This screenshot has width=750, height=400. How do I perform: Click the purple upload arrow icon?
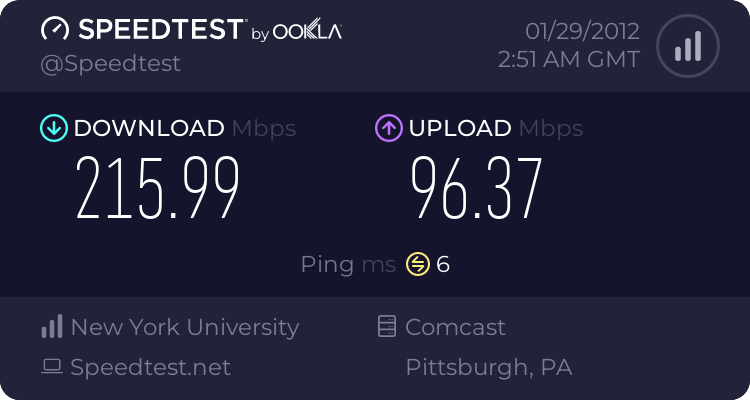coord(388,128)
